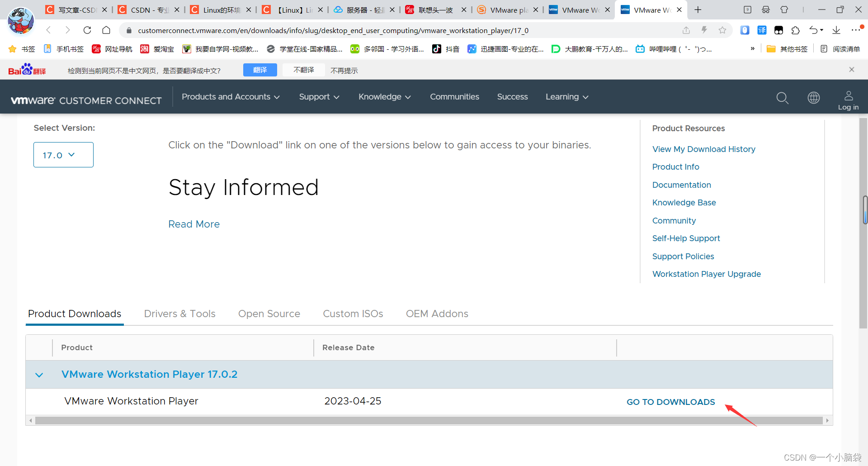Screen dimensions: 868x466
Task: Switch to the Open Source tab
Action: point(269,314)
